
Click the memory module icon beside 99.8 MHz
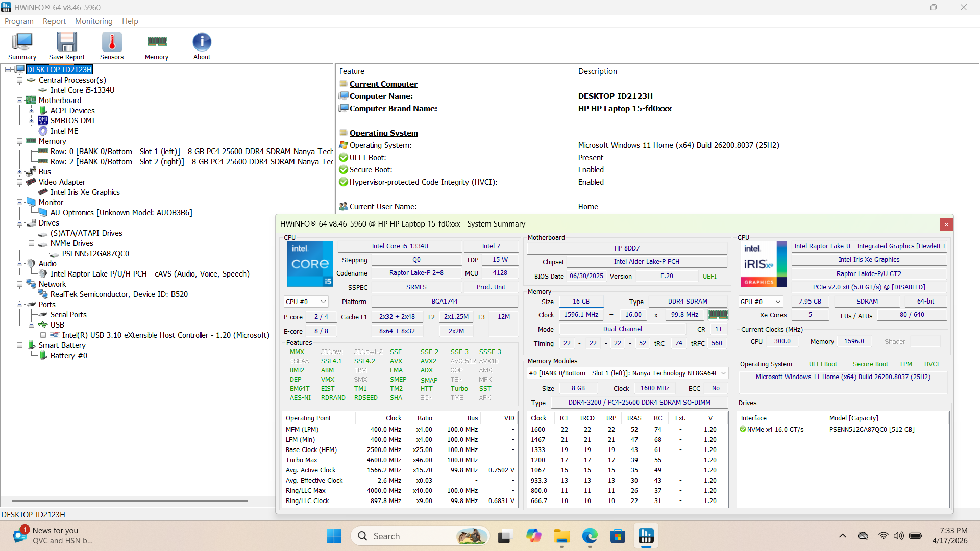click(x=718, y=315)
